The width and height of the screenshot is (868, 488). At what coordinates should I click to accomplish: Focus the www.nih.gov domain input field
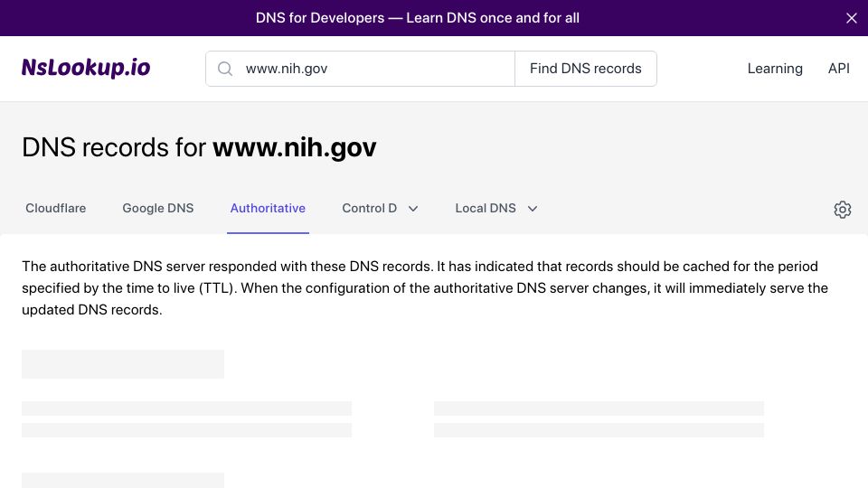click(x=361, y=69)
